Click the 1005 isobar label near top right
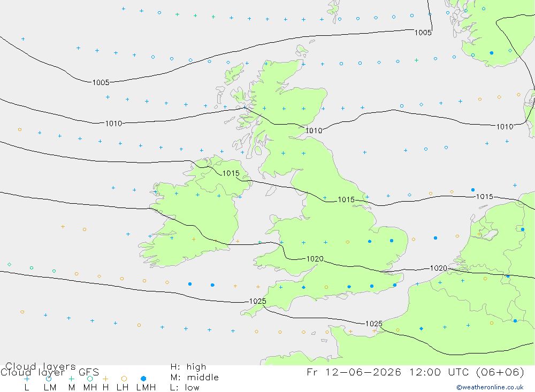 pyautogui.click(x=423, y=33)
